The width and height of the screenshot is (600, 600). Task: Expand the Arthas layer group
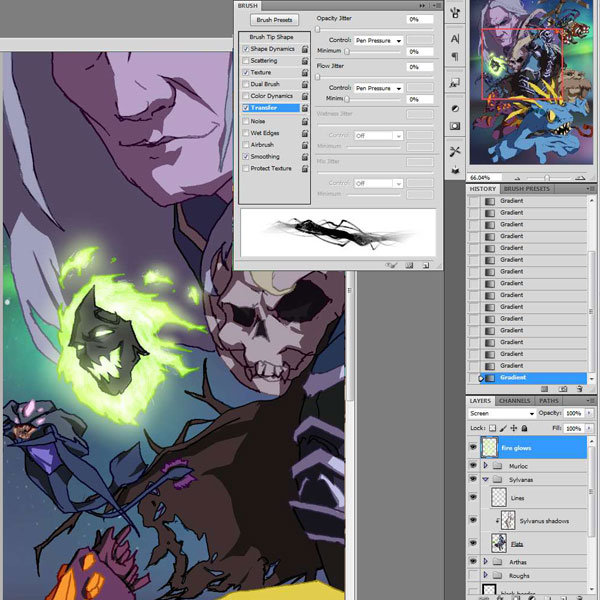pos(486,561)
